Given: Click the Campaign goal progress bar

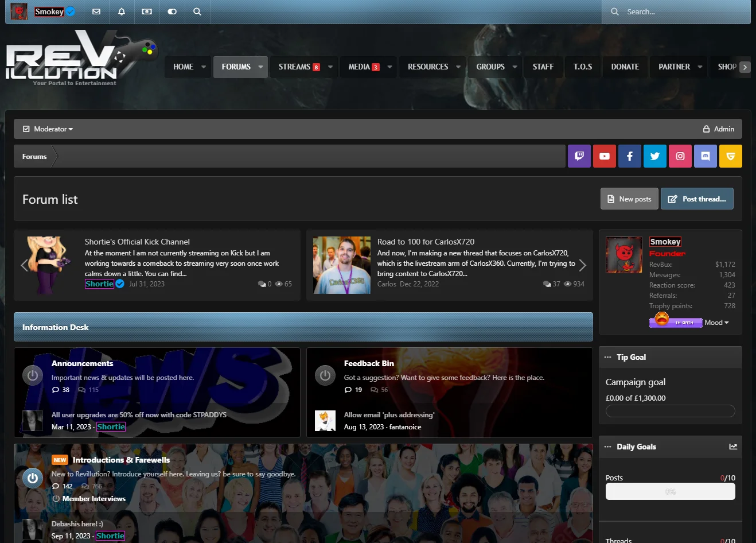Looking at the screenshot, I should click(670, 411).
